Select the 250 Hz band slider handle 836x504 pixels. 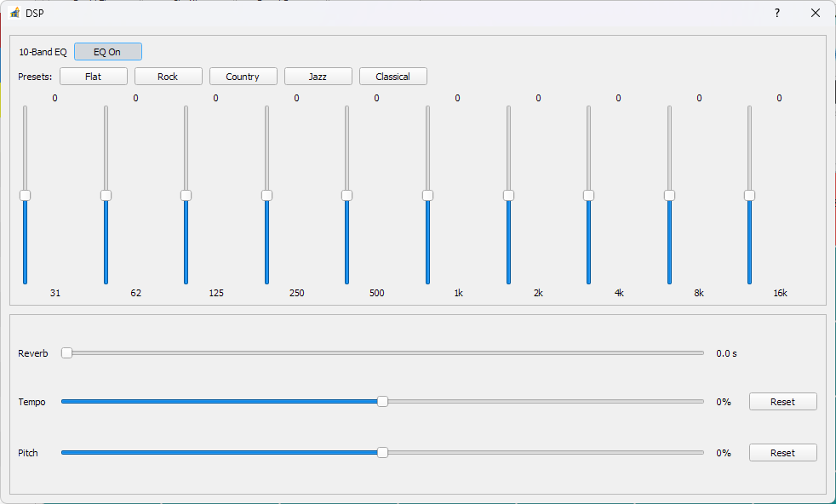coord(266,195)
